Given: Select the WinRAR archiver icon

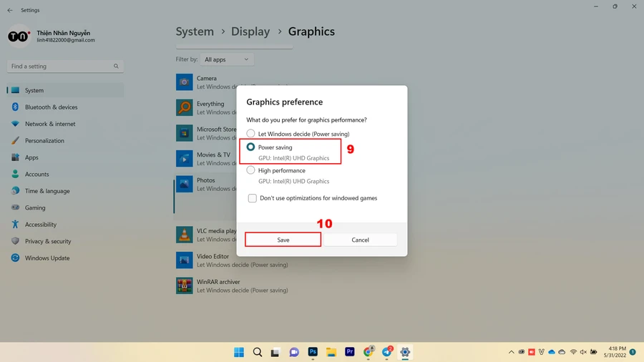Looking at the screenshot, I should click(x=185, y=285).
